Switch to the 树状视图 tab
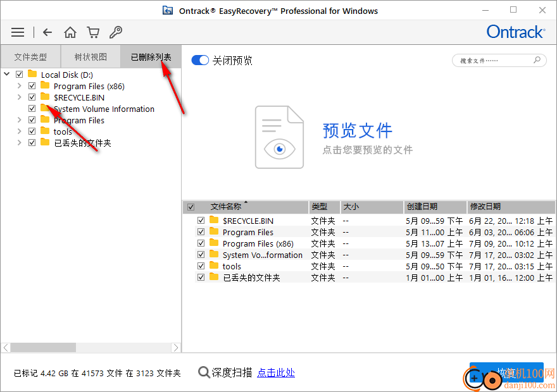The height and width of the screenshot is (392, 557). [91, 56]
